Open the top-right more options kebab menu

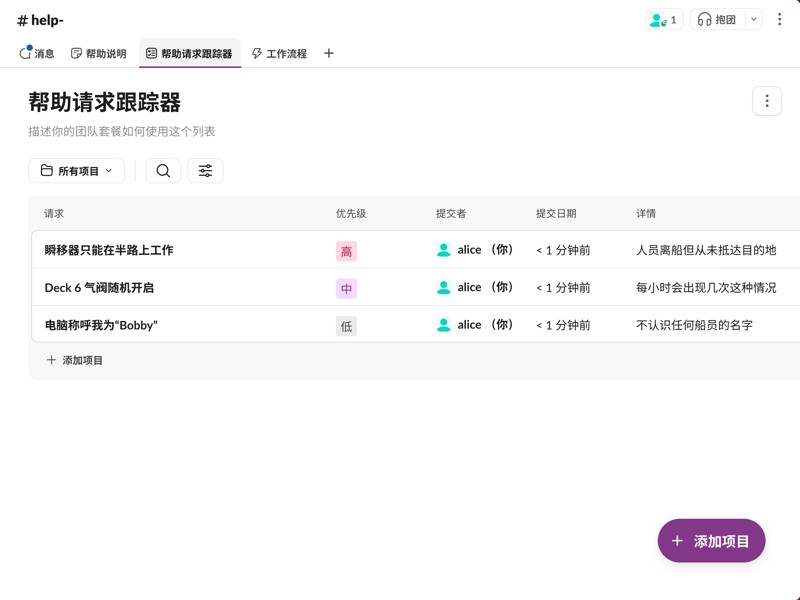pyautogui.click(x=781, y=19)
